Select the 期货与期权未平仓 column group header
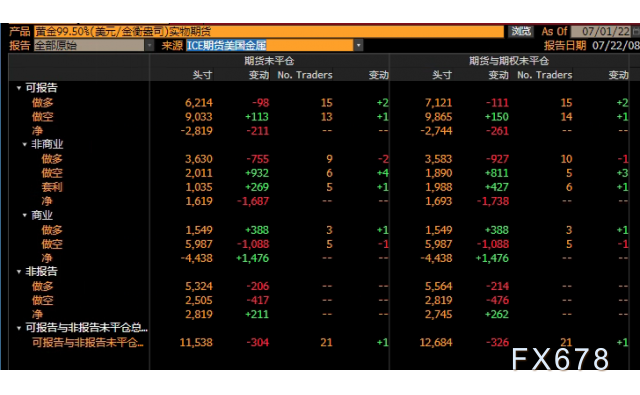 [509, 61]
